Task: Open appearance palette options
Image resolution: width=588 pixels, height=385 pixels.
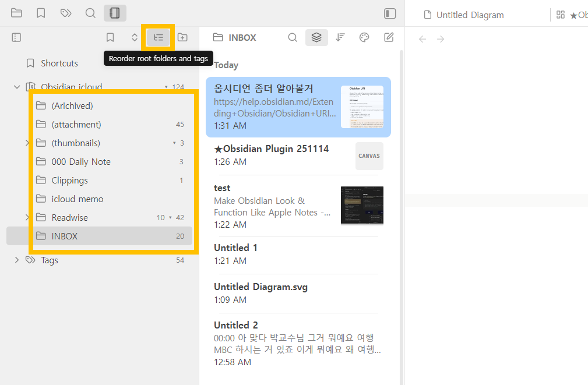Action: 364,37
